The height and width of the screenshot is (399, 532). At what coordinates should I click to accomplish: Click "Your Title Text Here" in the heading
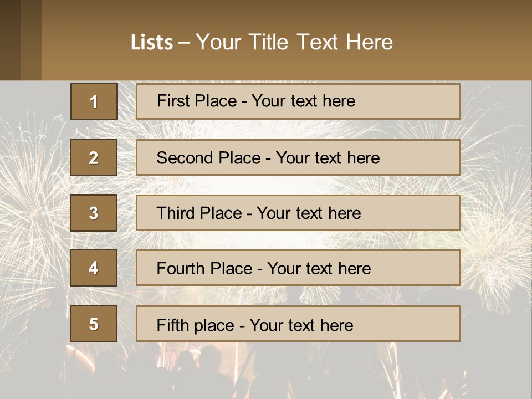click(294, 42)
